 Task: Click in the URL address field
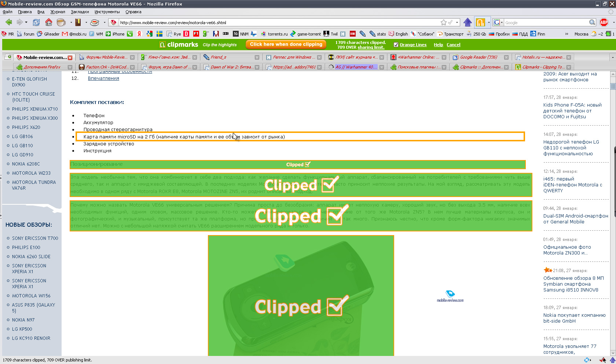(279, 22)
